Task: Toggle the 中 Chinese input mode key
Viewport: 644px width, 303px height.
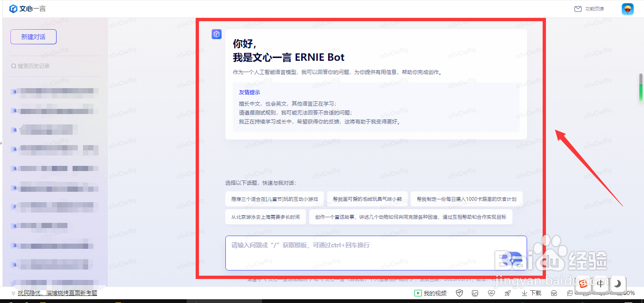Action: coord(600,283)
